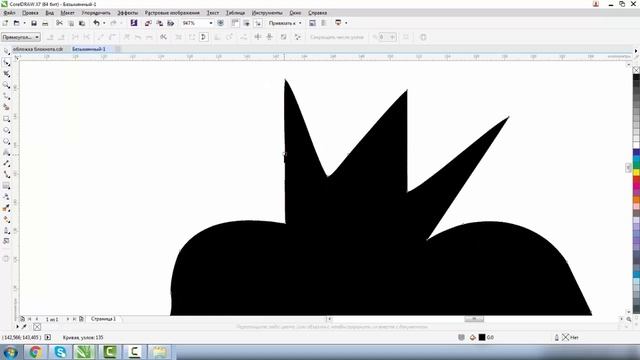Cut selection with the scissors icon
This screenshot has width=640, height=360.
pyautogui.click(x=60, y=23)
